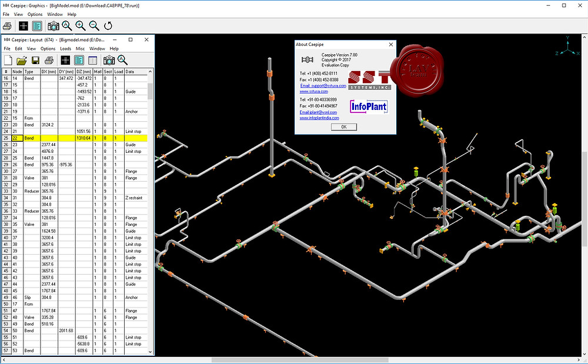
Task: Click 'Slip' type cell in row 49
Action: pyautogui.click(x=32, y=298)
